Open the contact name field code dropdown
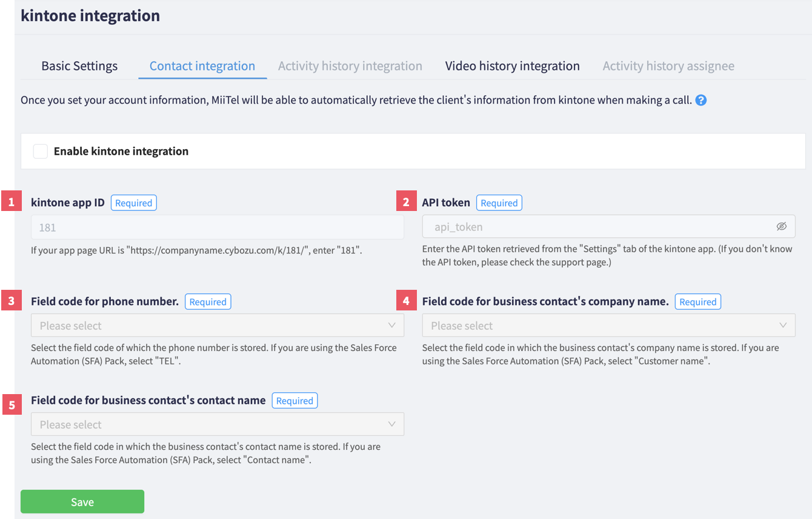This screenshot has width=812, height=519. 218,424
